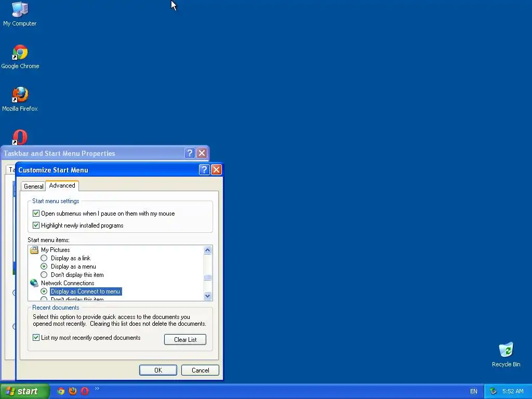Screen dimensions: 532x399
Task: Click Cancel in Customize Start Menu
Action: point(200,370)
